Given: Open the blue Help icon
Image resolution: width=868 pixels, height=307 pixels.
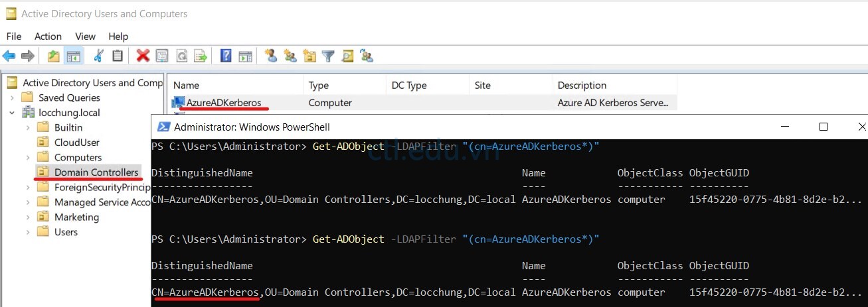Looking at the screenshot, I should [x=226, y=56].
